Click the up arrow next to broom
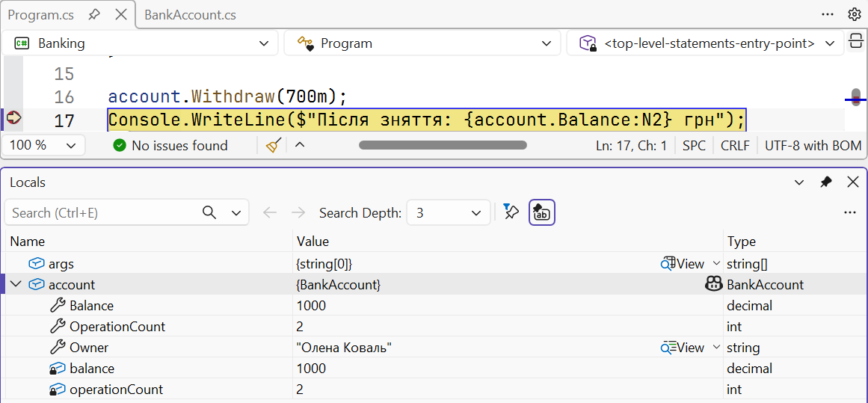 (300, 145)
